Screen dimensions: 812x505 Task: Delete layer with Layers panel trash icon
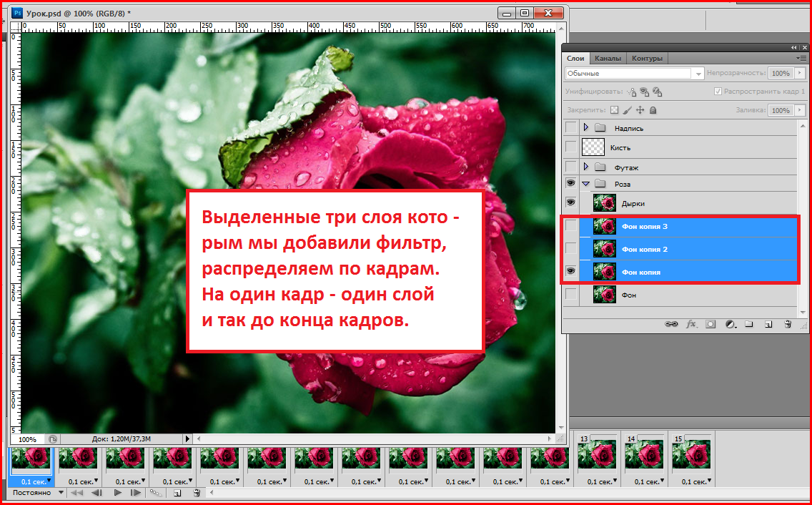coord(788,324)
